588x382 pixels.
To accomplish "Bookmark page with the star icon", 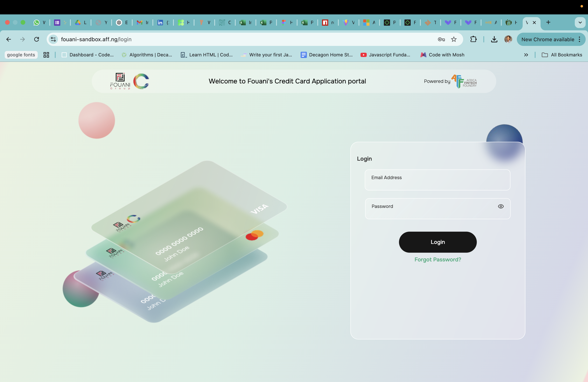I will click(454, 39).
